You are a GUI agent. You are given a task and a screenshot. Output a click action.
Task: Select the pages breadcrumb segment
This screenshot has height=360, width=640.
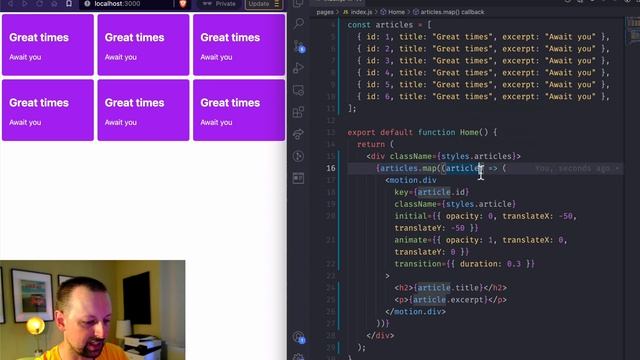tap(325, 12)
